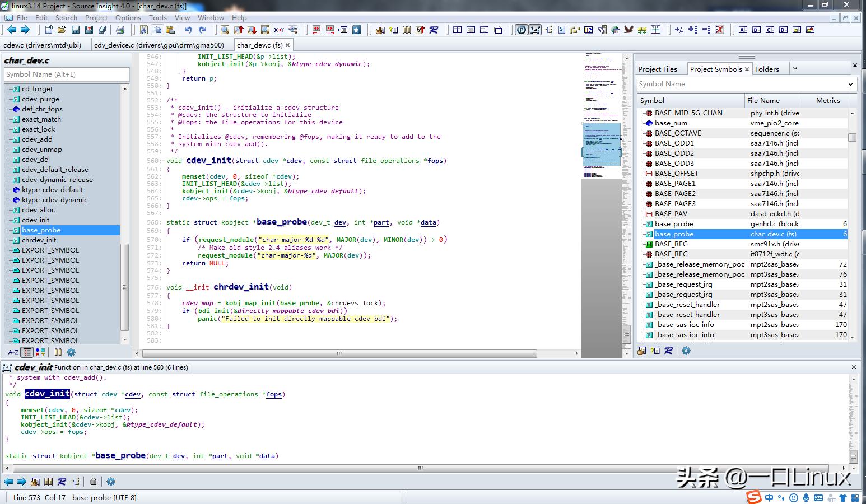Click the X-Y replace icon in toolbar
Viewport: 866px width, 504px height.
(x=279, y=30)
